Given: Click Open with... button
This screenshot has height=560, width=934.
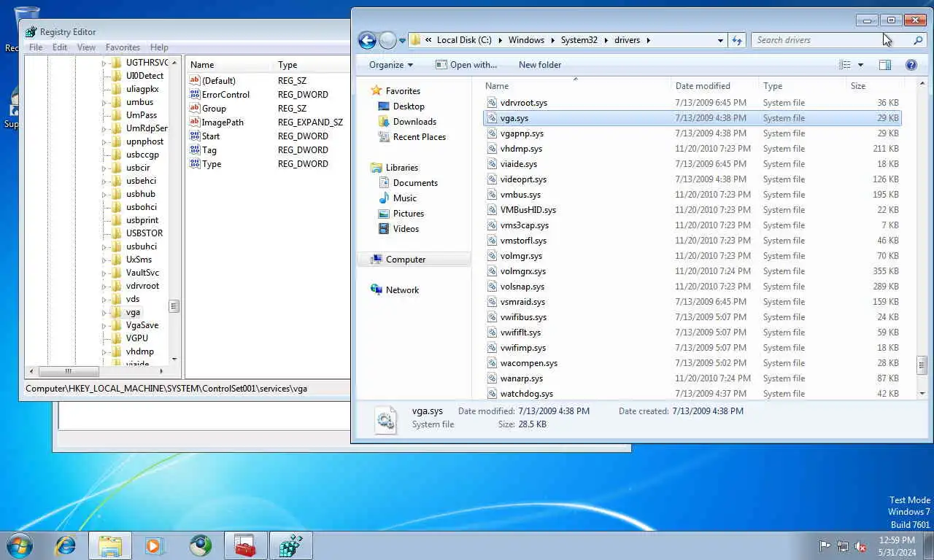Looking at the screenshot, I should click(466, 65).
